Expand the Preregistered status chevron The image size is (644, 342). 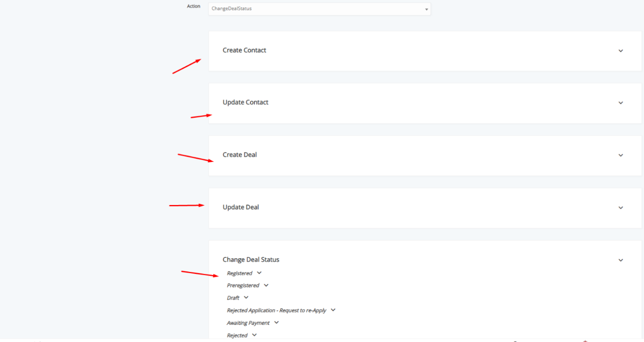(266, 285)
